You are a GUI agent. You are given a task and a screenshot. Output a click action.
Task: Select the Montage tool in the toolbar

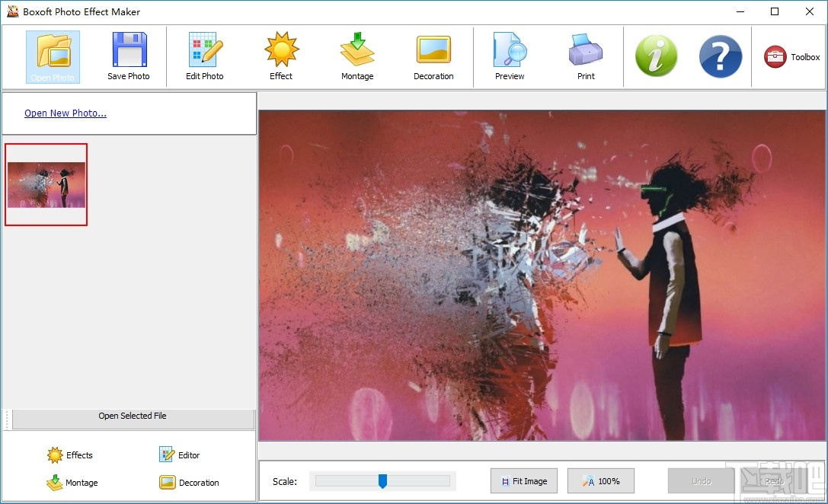356,56
